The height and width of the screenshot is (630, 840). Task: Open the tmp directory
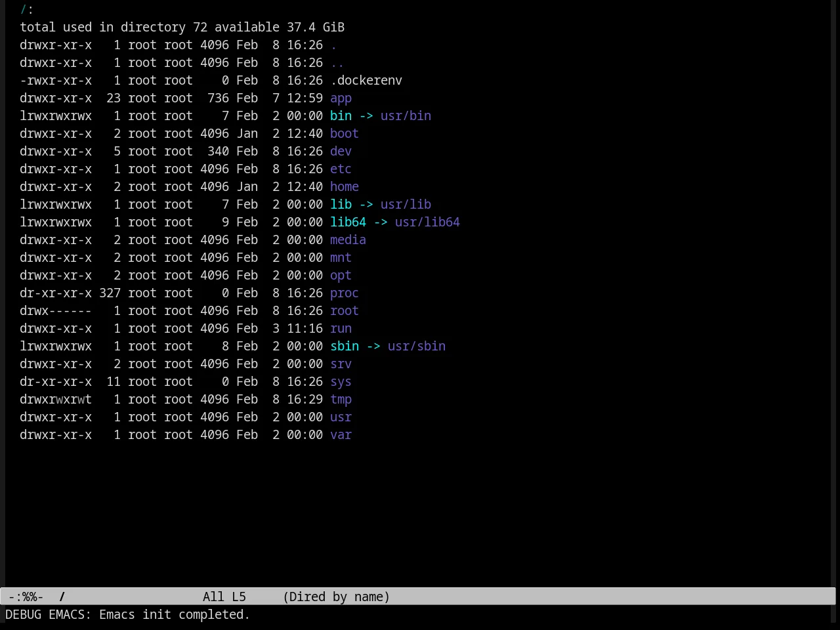click(341, 399)
